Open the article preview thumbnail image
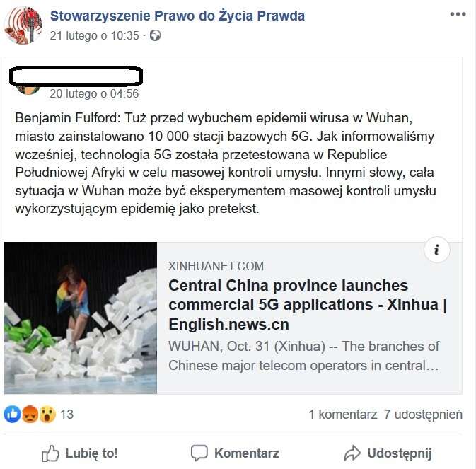476x469 pixels. tap(81, 318)
